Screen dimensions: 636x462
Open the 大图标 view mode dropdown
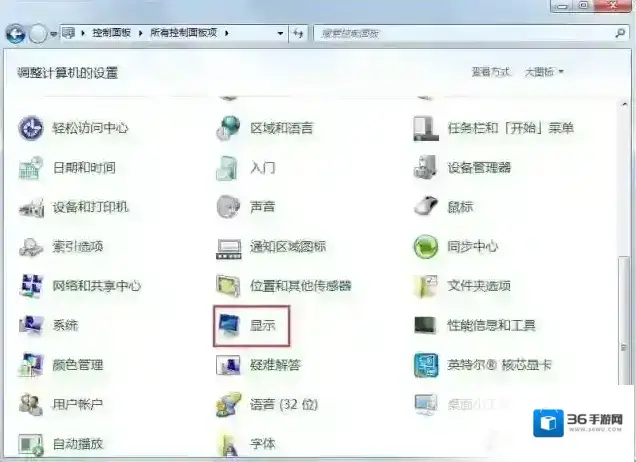pyautogui.click(x=544, y=72)
